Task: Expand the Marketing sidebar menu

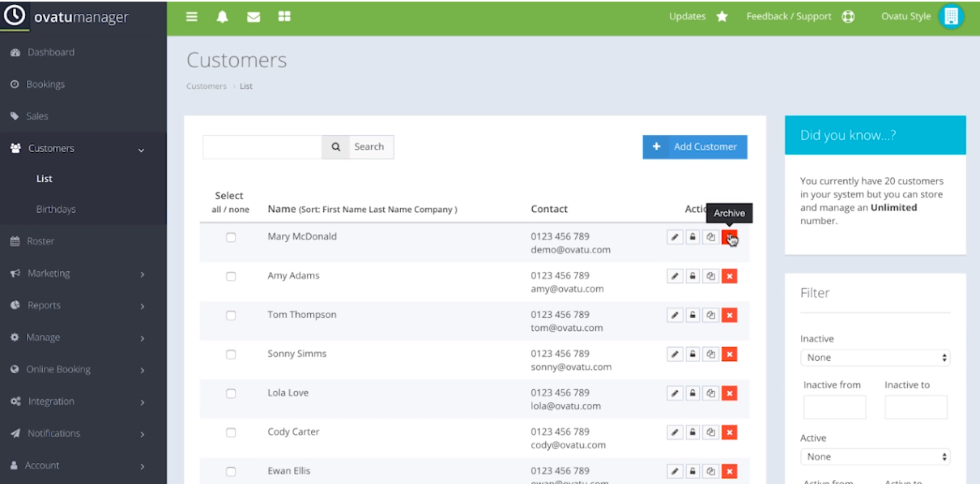Action: point(81,274)
